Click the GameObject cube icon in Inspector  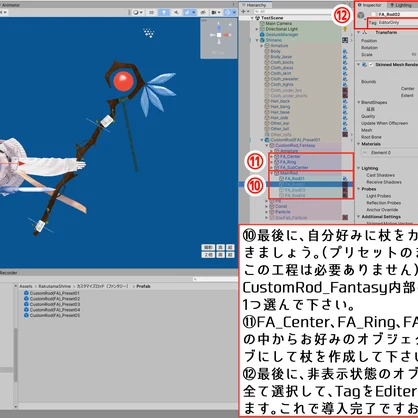tap(361, 15)
